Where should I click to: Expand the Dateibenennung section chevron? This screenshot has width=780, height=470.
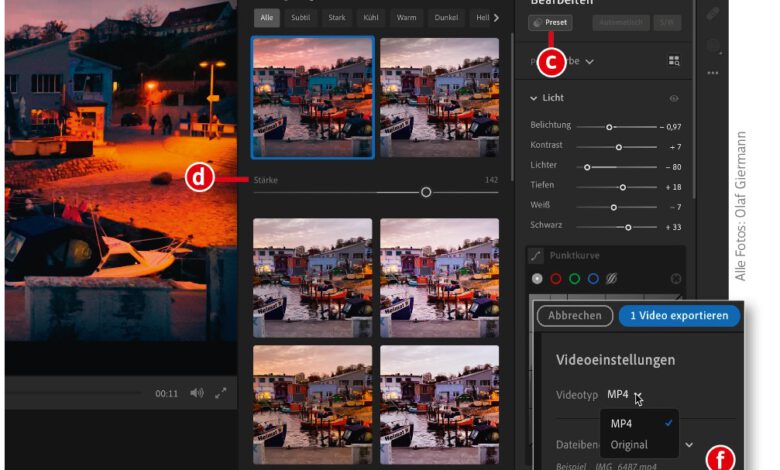pyautogui.click(x=688, y=444)
